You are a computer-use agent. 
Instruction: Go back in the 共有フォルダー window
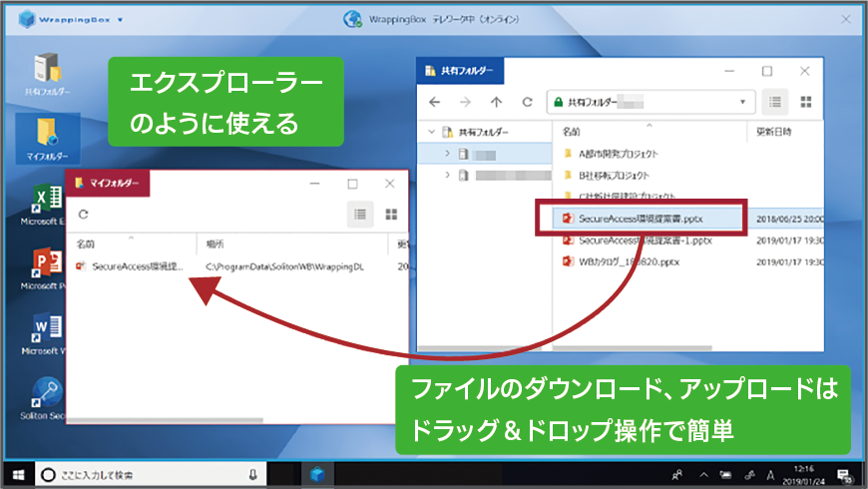click(x=435, y=102)
